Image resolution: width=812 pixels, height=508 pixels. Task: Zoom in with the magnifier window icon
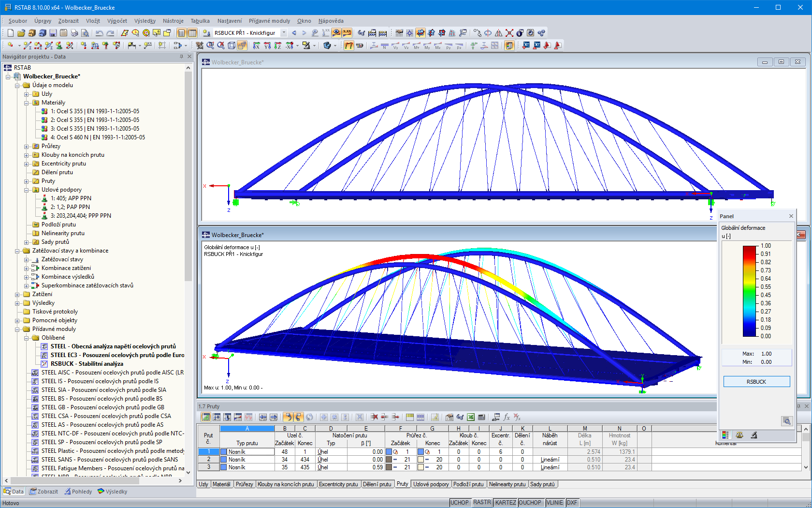point(210,45)
